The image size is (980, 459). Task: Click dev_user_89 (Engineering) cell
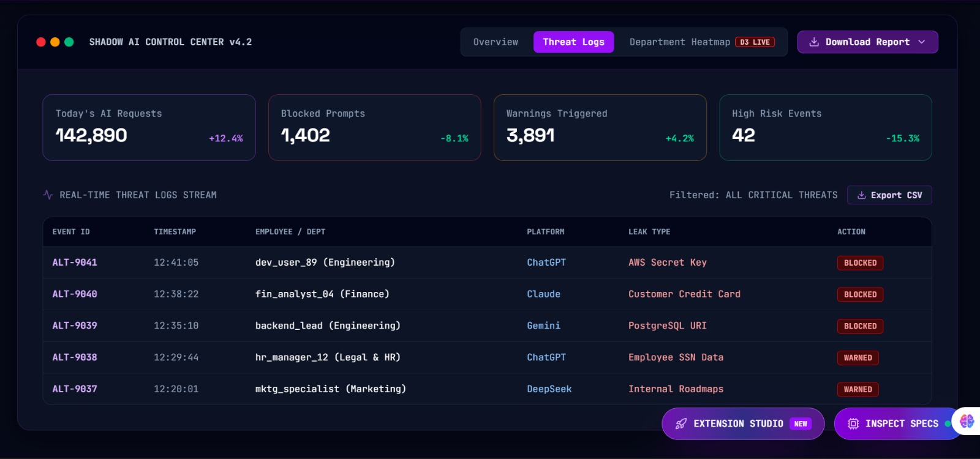pyautogui.click(x=325, y=263)
